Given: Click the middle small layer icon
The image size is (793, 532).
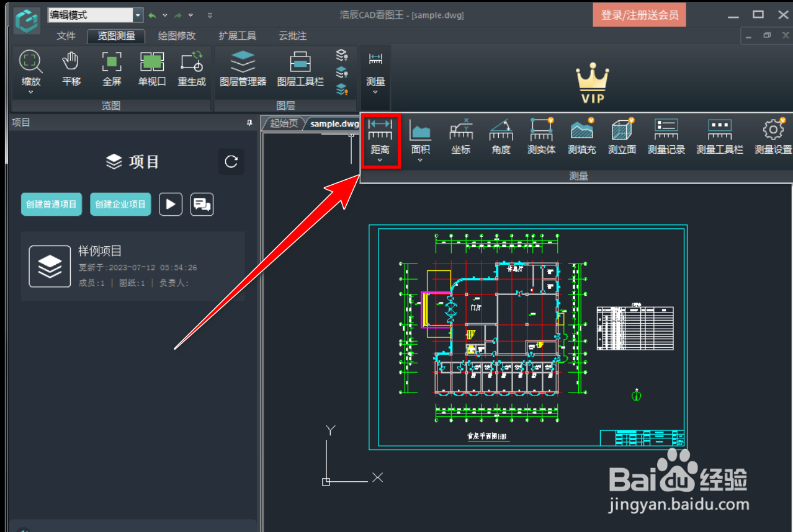Looking at the screenshot, I should pos(342,72).
